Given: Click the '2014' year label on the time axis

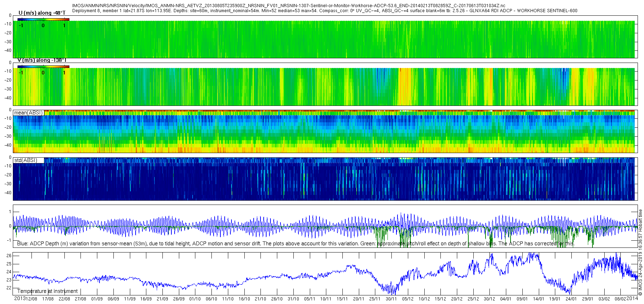Looking at the screenshot, I should tap(633, 299).
